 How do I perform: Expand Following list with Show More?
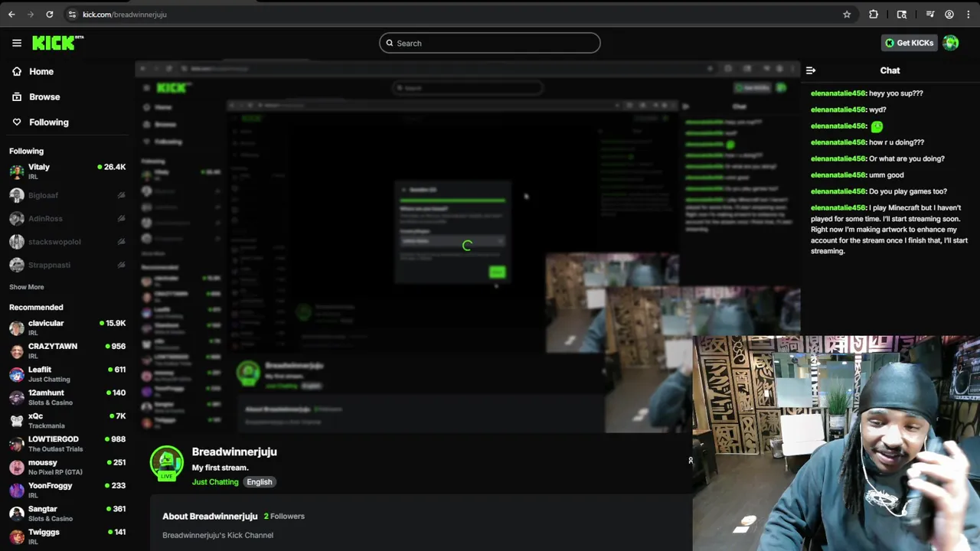[26, 287]
